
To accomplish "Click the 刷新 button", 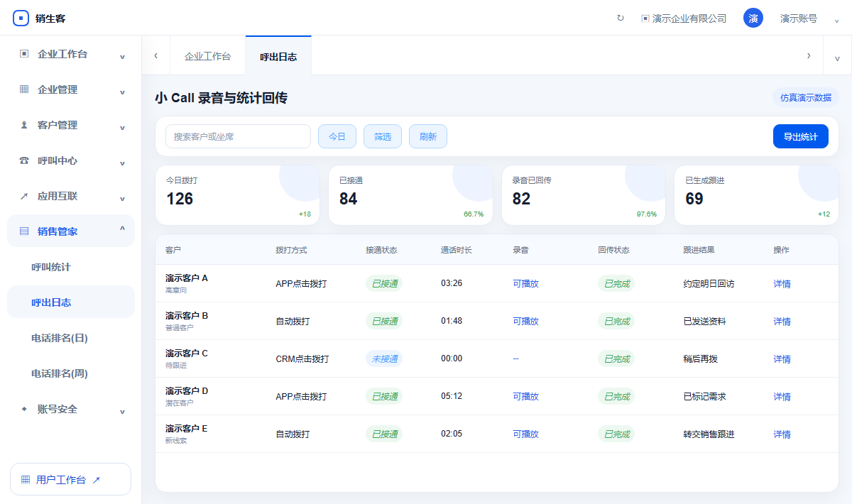I will click(x=428, y=136).
